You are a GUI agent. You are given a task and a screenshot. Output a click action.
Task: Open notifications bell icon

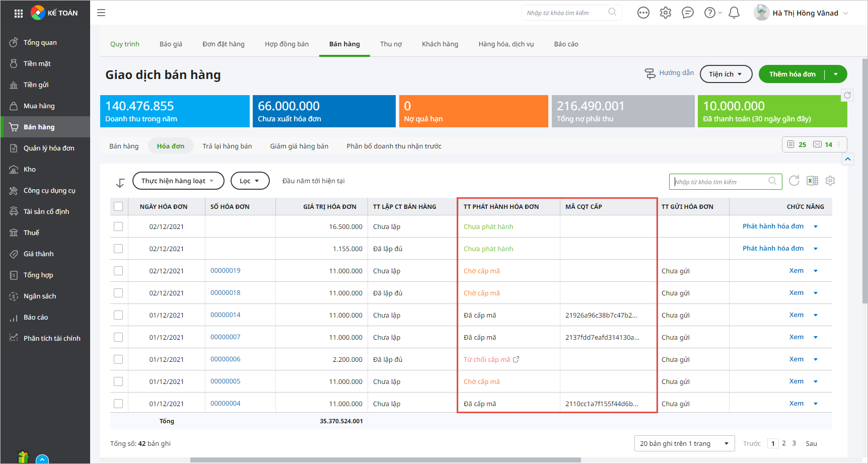coord(734,13)
